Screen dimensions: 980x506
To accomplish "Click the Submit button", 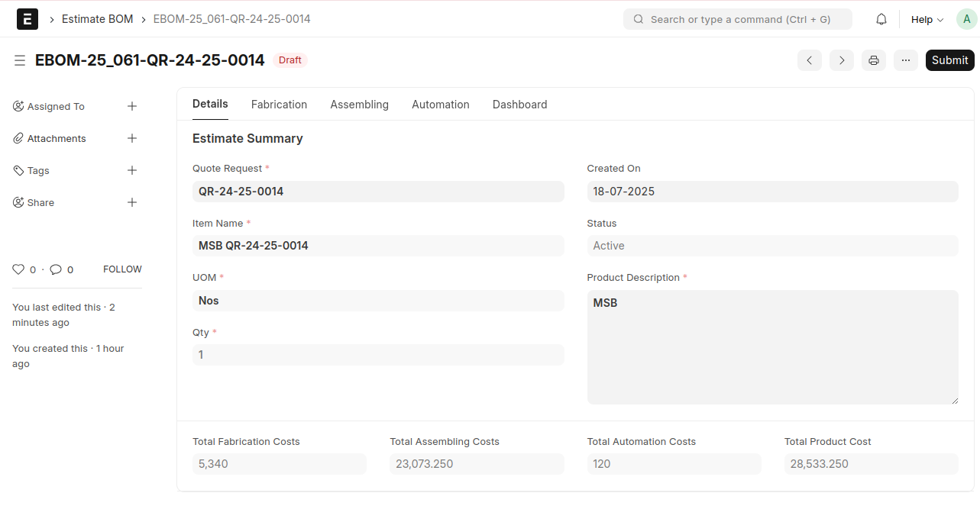I will click(949, 60).
